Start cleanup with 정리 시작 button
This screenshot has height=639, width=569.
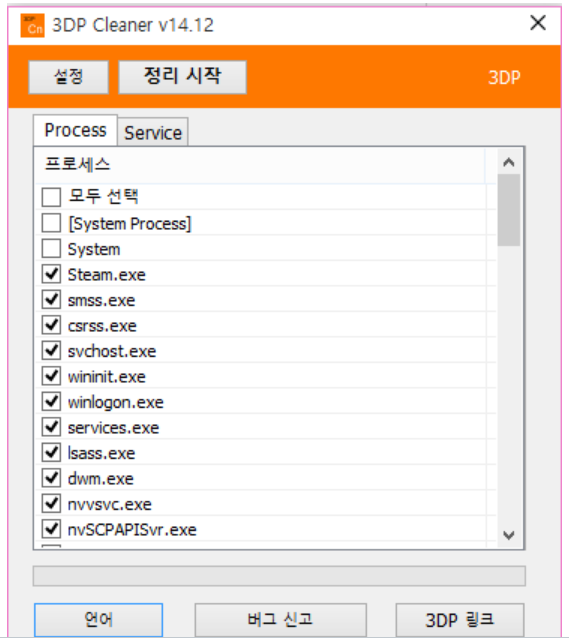coord(182,77)
